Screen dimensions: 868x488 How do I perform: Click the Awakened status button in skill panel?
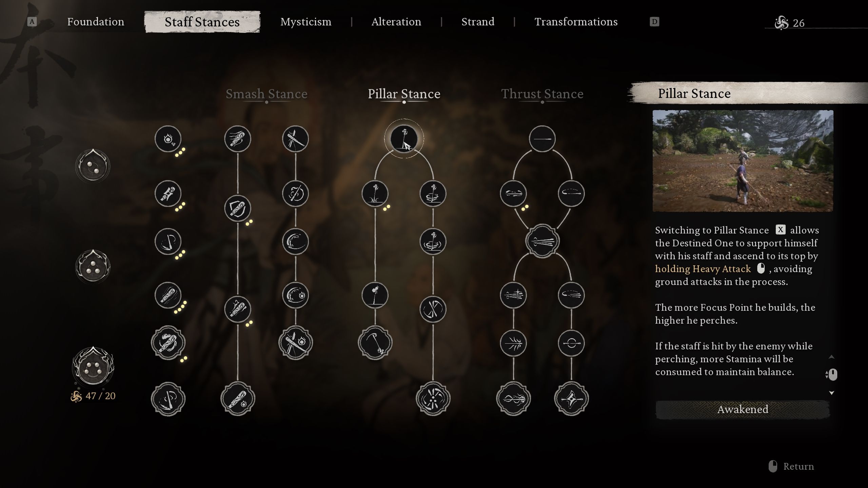[x=742, y=410]
